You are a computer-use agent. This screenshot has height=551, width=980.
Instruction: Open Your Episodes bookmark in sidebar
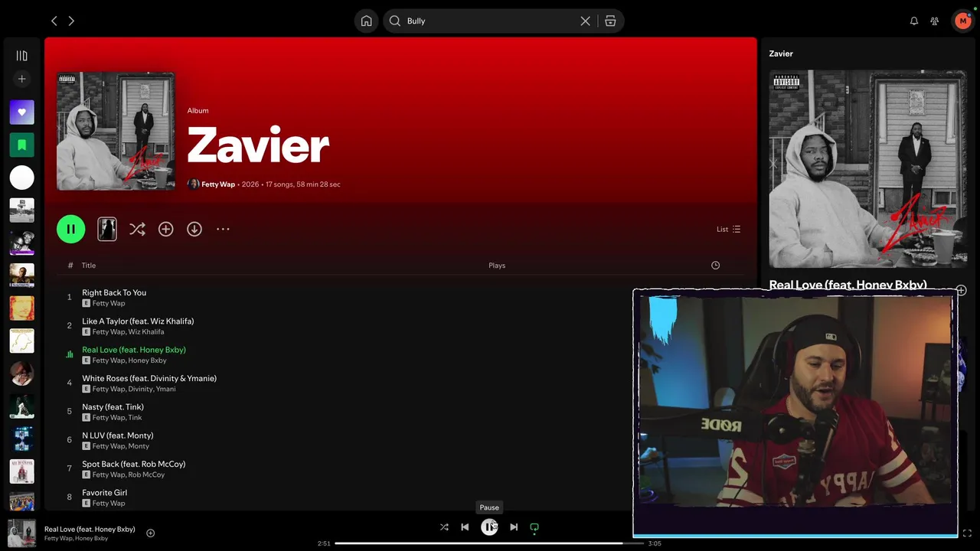pos(21,145)
